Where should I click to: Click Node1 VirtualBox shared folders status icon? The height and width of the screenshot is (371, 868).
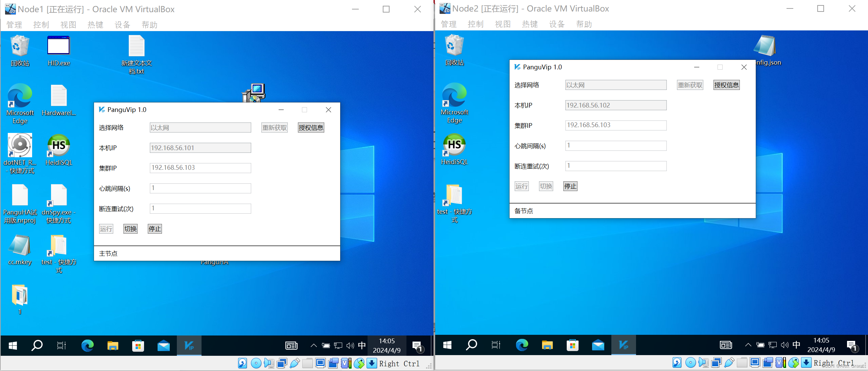[307, 364]
